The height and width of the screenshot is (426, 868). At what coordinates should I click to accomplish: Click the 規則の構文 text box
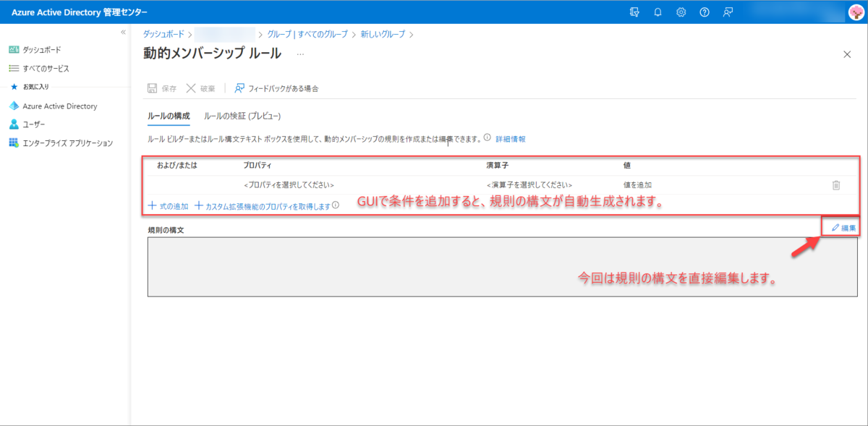pyautogui.click(x=503, y=267)
